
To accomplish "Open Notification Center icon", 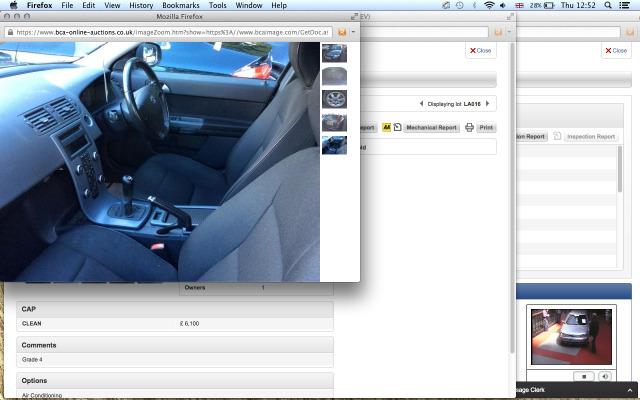I will tap(624, 5).
